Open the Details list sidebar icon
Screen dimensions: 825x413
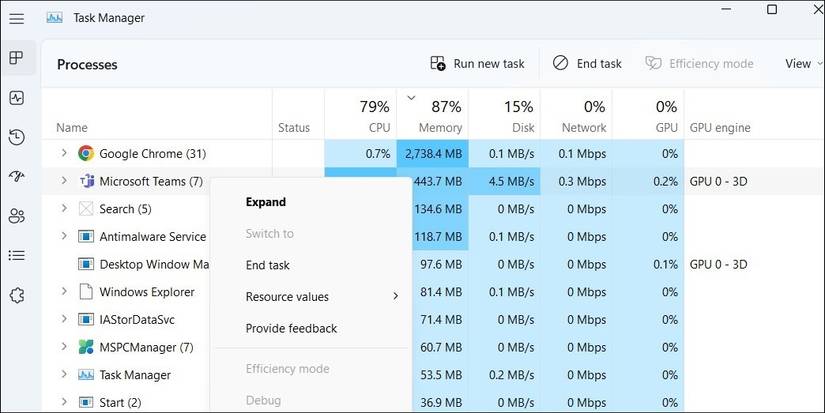(16, 255)
